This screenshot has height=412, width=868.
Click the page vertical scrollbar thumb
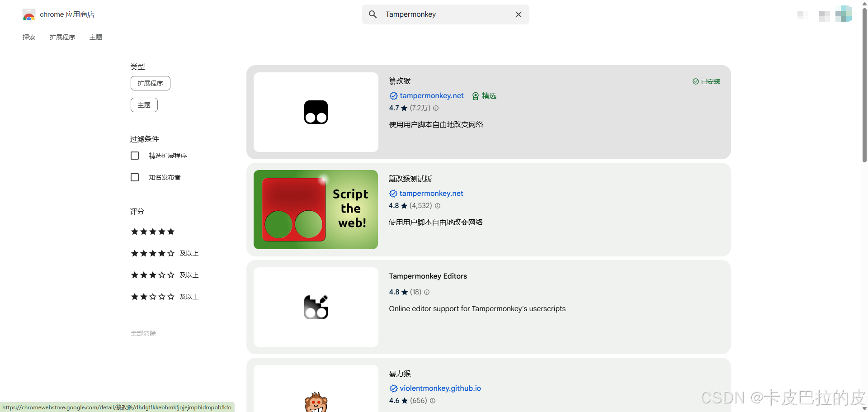point(864,85)
